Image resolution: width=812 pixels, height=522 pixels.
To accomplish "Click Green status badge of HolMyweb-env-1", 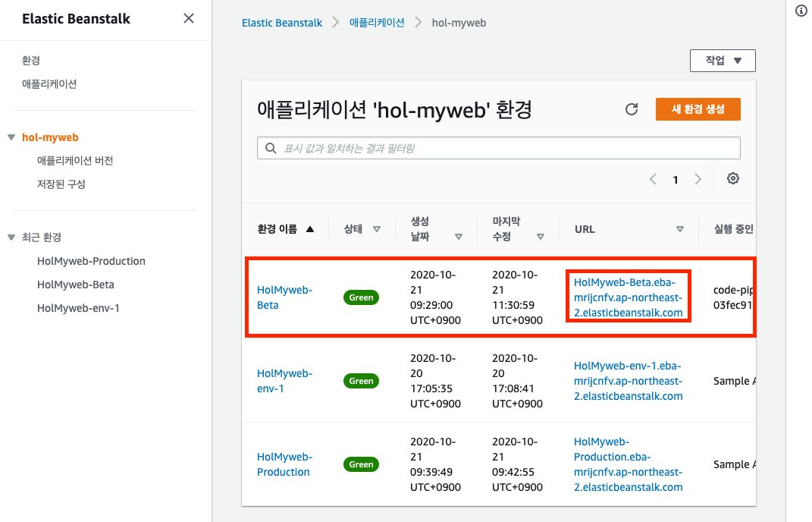I will (x=361, y=381).
